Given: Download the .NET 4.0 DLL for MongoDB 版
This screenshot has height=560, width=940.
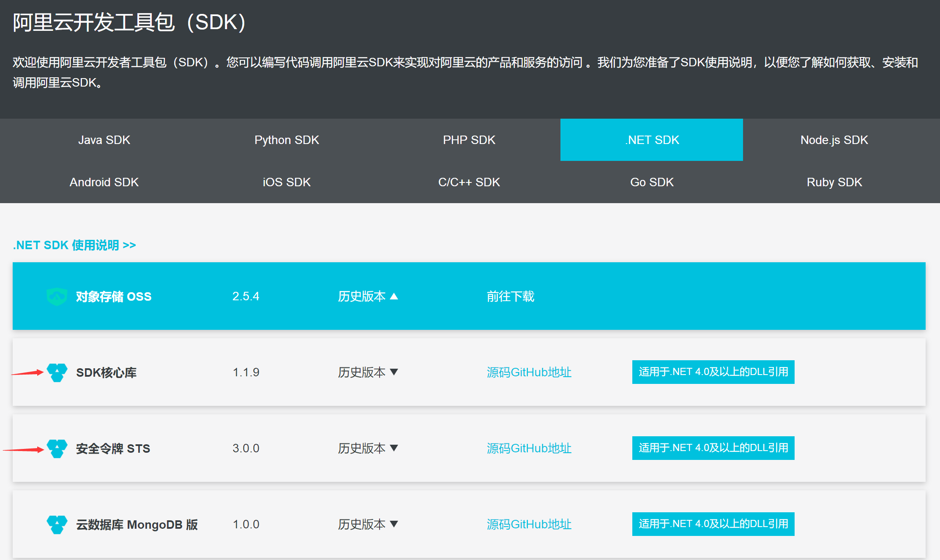Looking at the screenshot, I should point(713,524).
